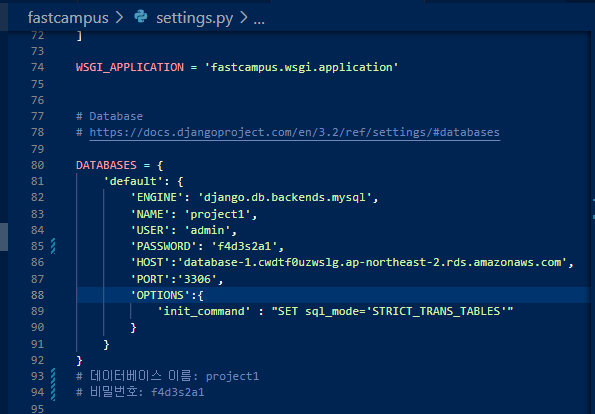Open the docs.djangoproject.com databases link
The width and height of the screenshot is (595, 414).
(x=294, y=132)
